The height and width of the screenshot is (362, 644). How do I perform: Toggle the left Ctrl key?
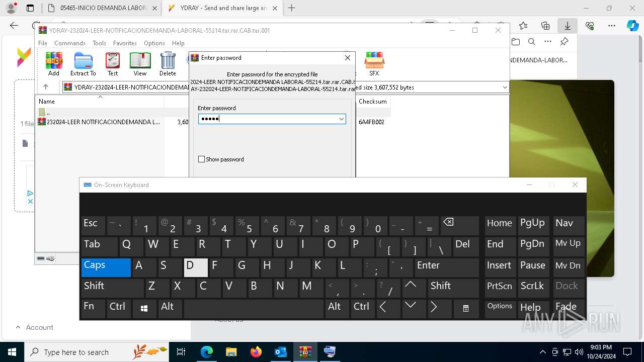pyautogui.click(x=119, y=308)
